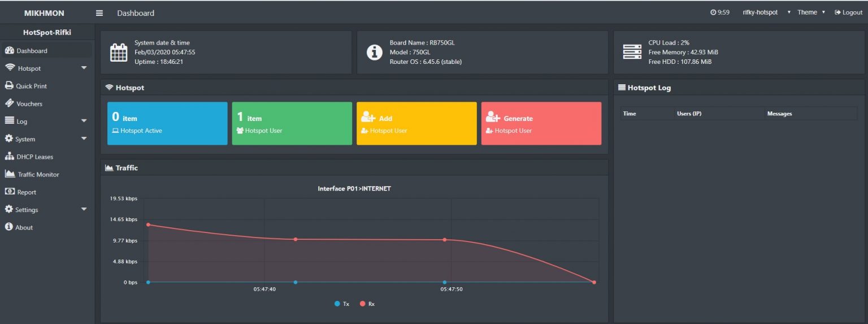This screenshot has width=868, height=324.
Task: Click the red Generate Hotspot User card
Action: click(x=541, y=123)
